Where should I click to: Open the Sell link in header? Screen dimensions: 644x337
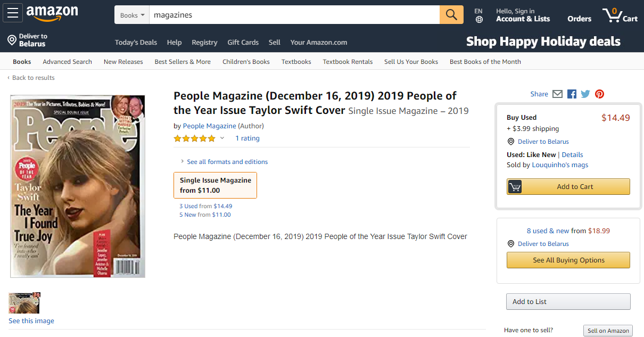(274, 43)
